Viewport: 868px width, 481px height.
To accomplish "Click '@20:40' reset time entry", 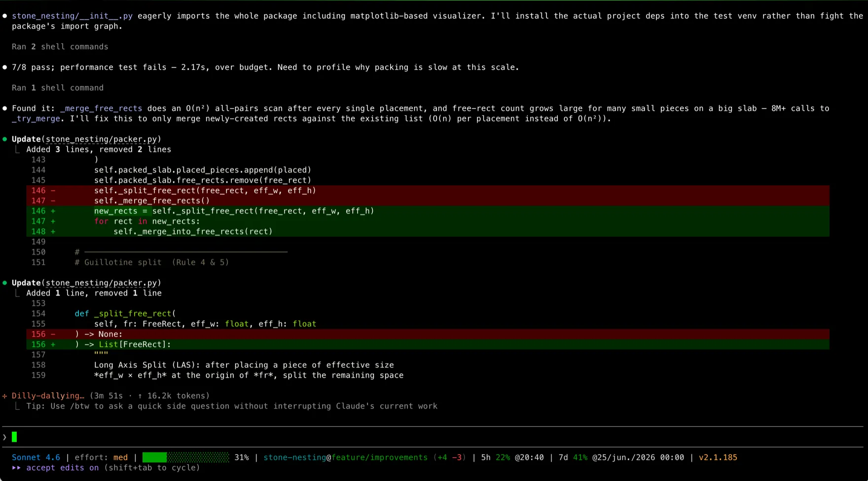I will (529, 457).
